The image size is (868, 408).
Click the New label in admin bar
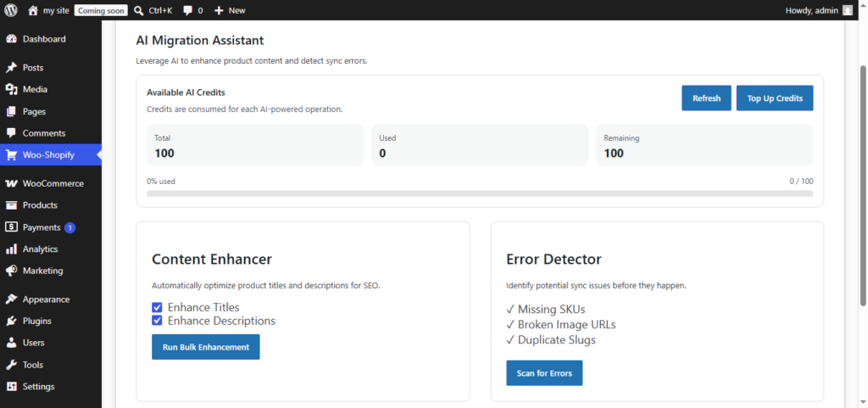point(237,10)
